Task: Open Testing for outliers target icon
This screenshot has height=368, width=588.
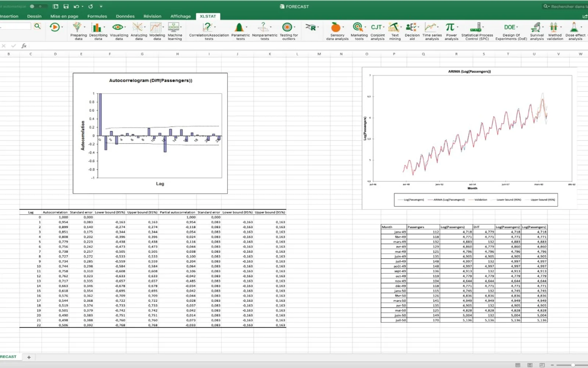Action: [287, 27]
